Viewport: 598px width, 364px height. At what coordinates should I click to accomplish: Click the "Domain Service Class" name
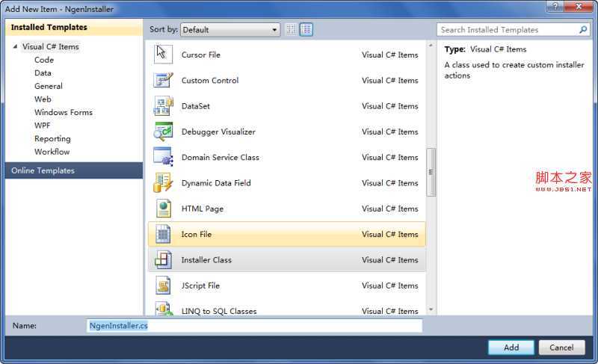(221, 157)
